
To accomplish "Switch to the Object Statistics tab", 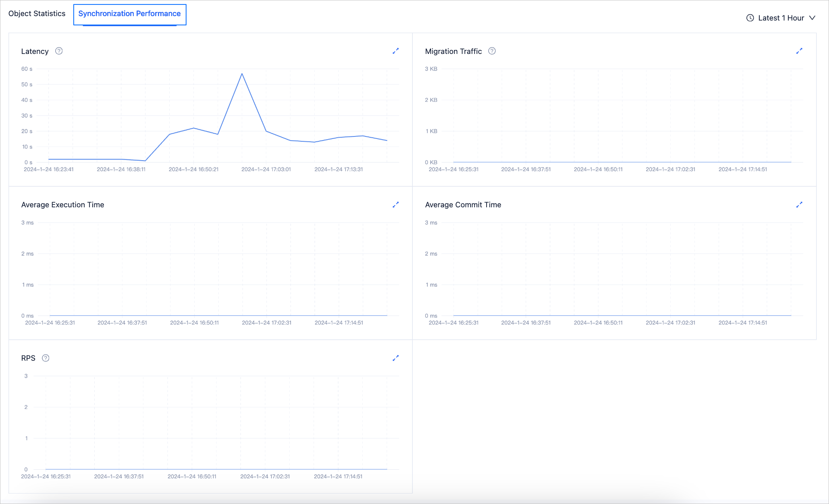I will click(37, 14).
